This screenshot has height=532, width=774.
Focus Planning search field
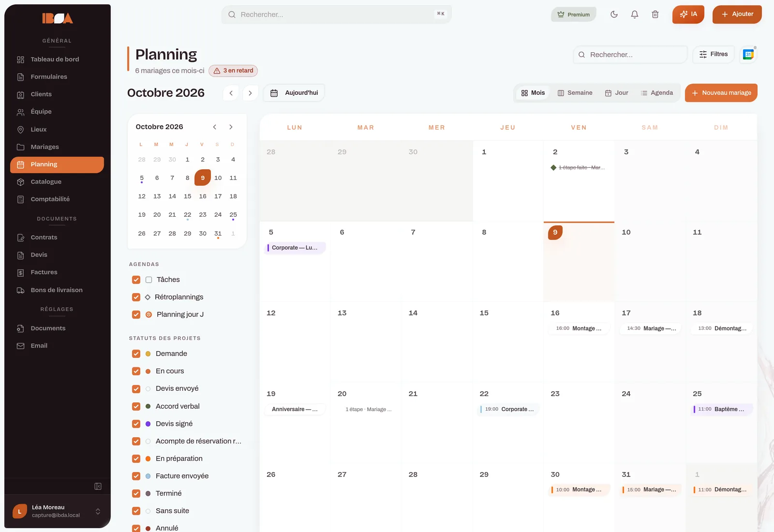pos(630,55)
